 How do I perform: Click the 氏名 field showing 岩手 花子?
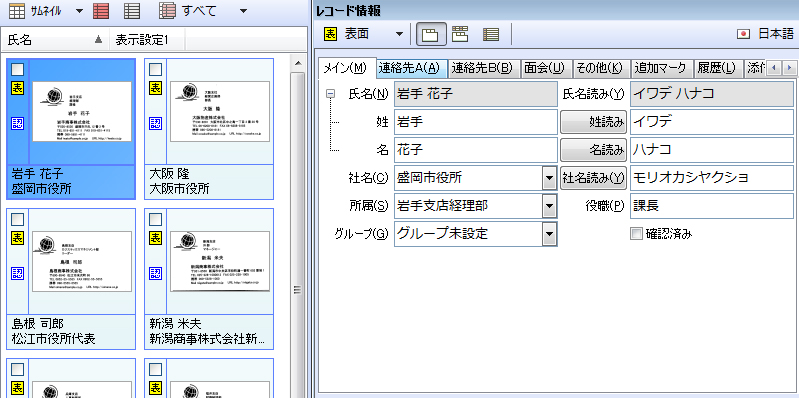476,94
